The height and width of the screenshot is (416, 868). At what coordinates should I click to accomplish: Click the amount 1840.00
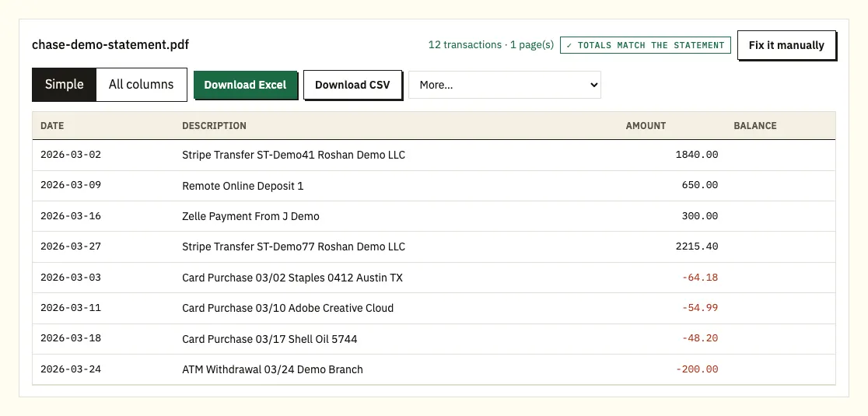tap(696, 155)
